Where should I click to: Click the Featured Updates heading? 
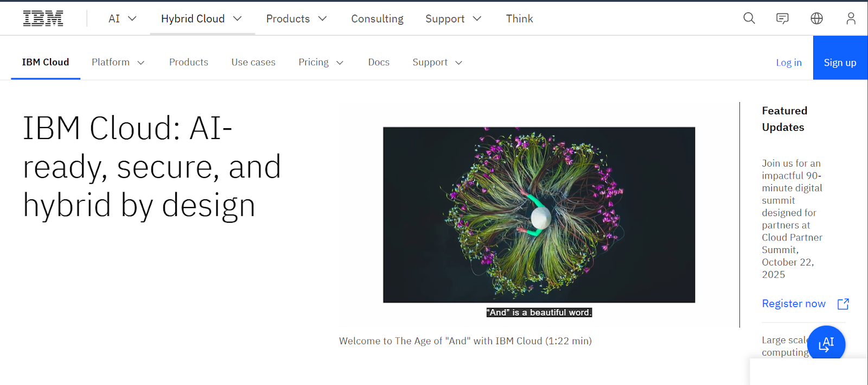(784, 119)
